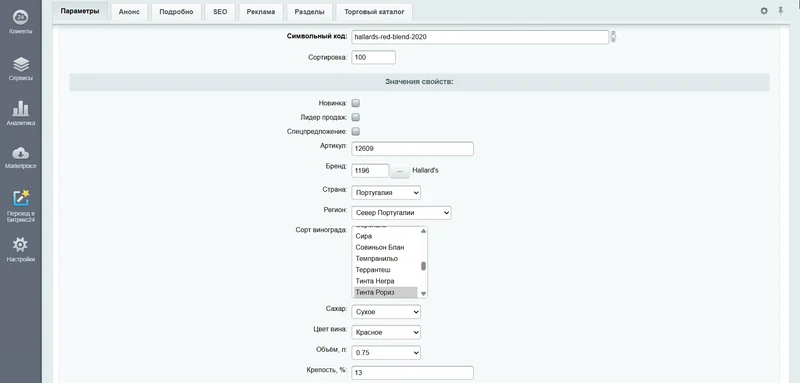Click the Сортировка input field

click(x=373, y=57)
